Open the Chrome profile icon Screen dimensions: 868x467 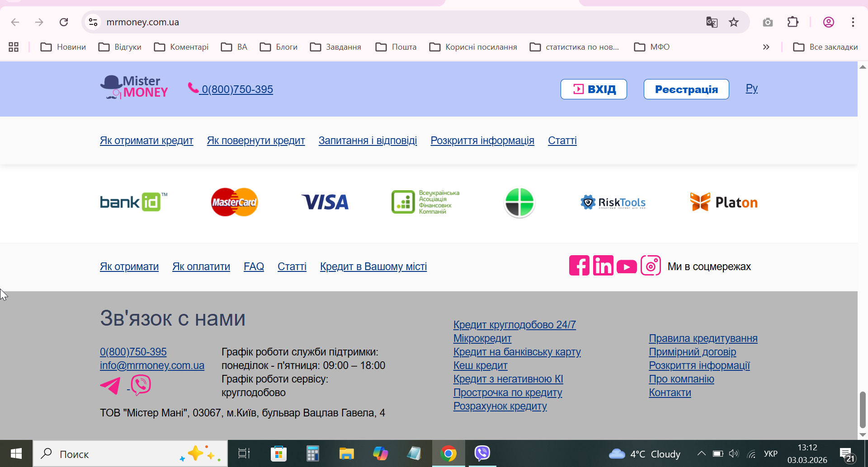[829, 22]
